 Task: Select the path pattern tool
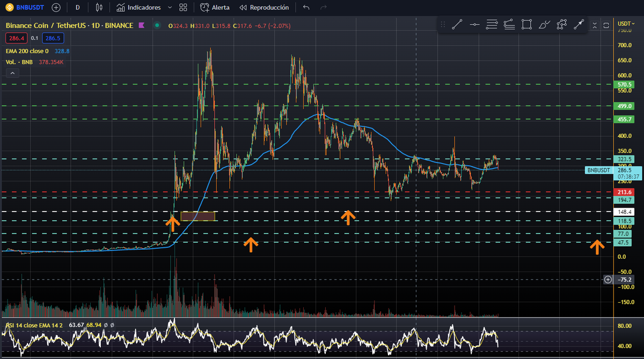[562, 25]
